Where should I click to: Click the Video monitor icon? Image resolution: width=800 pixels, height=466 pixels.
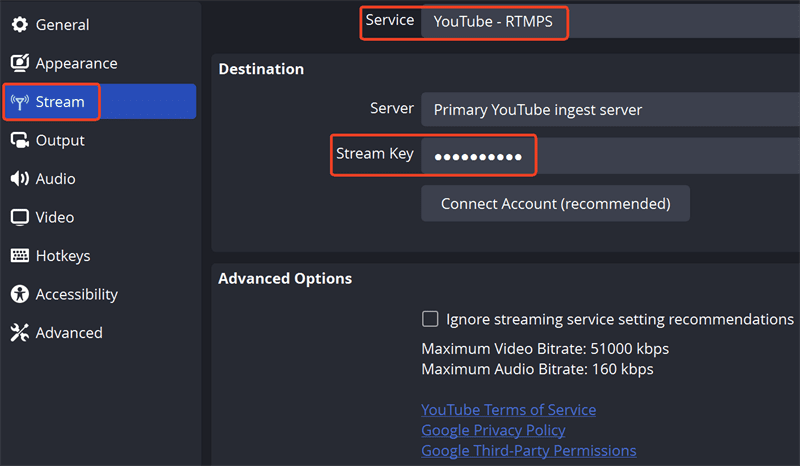(20, 217)
